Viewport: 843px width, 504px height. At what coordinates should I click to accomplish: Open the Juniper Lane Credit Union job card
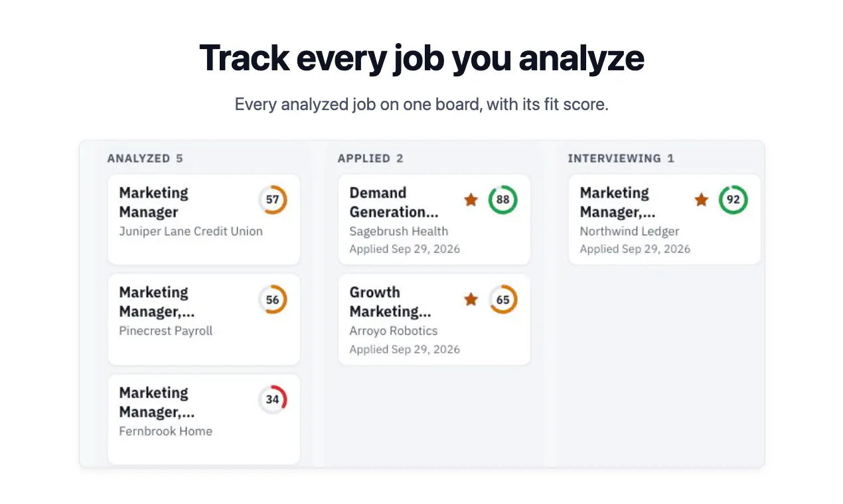coord(204,220)
